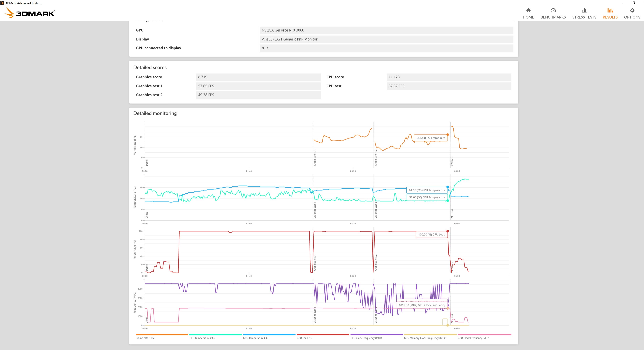644x350 pixels.
Task: Toggle GPU Temperature (°C) legend item
Action: [269, 336]
